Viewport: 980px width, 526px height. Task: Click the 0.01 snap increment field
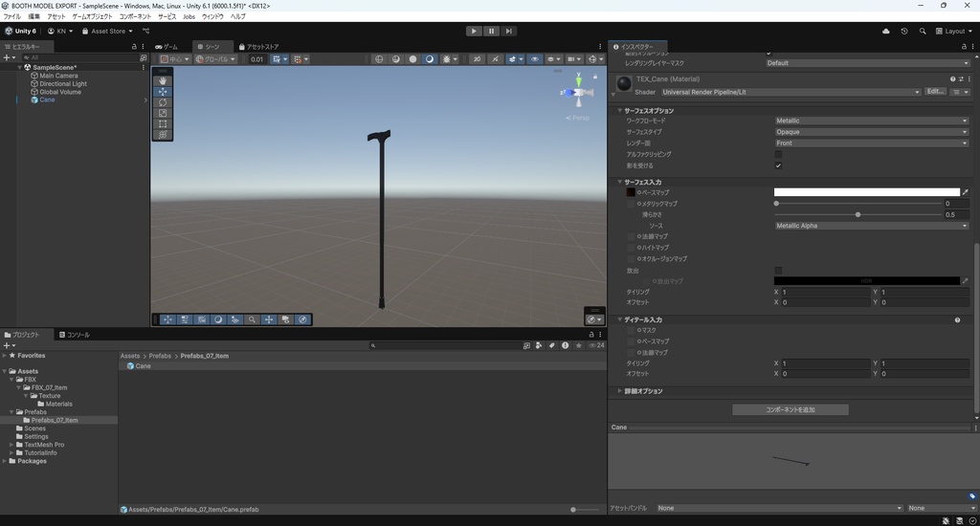(x=256, y=59)
